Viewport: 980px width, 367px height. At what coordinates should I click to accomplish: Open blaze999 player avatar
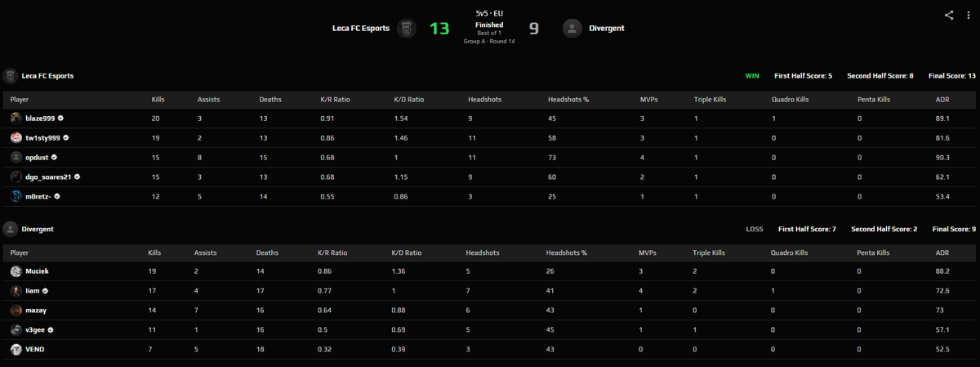click(x=16, y=118)
